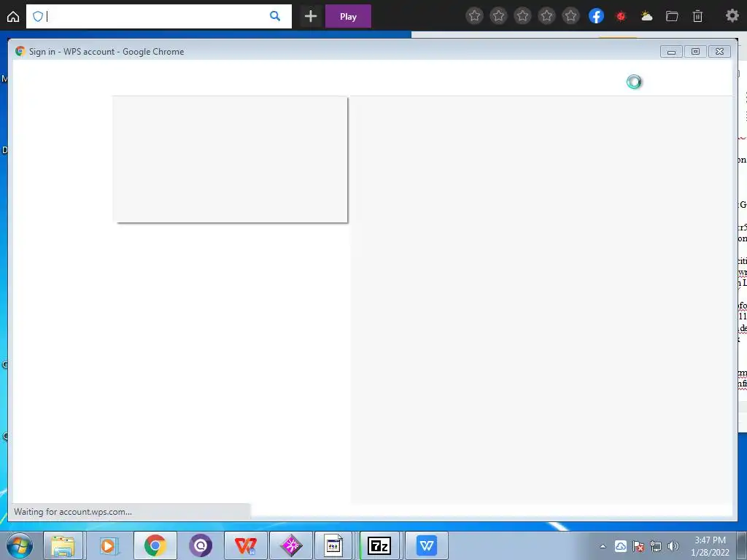The width and height of the screenshot is (747, 560).
Task: Open the document window app in taskbar
Action: point(333,545)
